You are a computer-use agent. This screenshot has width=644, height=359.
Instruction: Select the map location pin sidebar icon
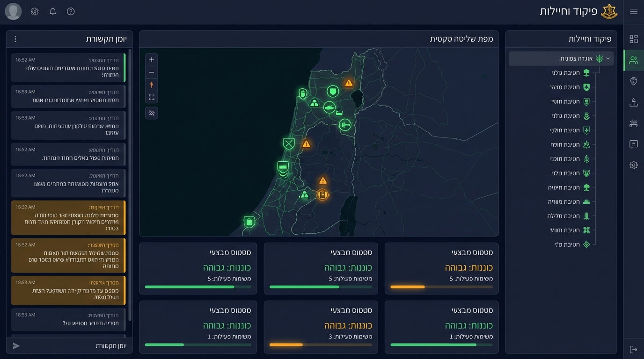(634, 81)
